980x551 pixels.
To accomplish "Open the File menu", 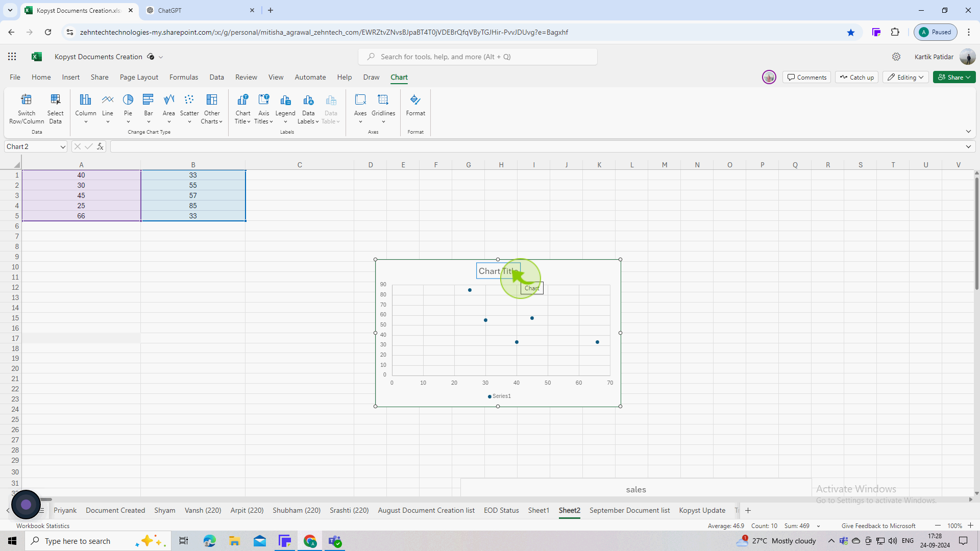I will pos(15,77).
